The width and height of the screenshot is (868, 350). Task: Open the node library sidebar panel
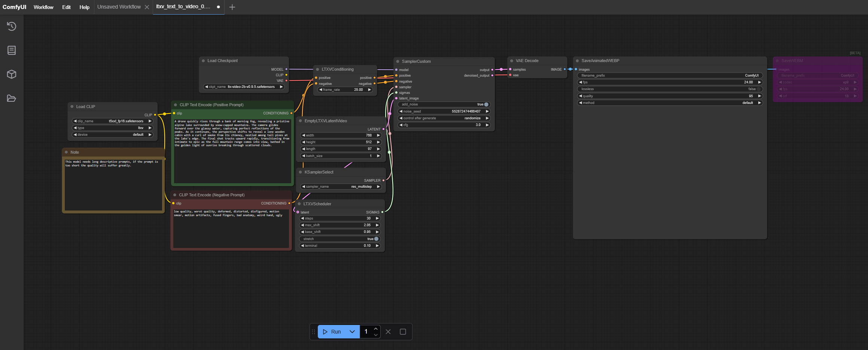click(11, 50)
